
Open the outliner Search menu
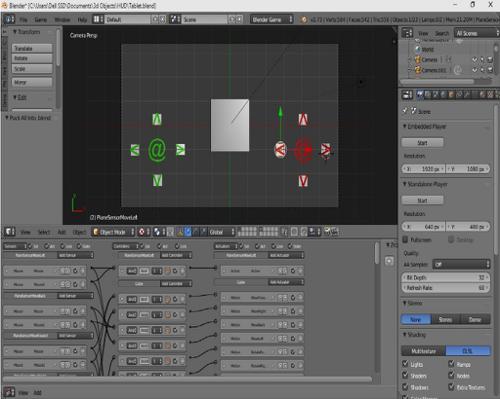tap(442, 33)
